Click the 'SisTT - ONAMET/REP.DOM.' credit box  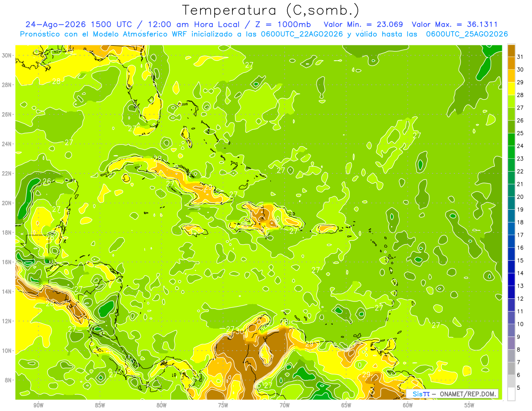click(x=452, y=394)
